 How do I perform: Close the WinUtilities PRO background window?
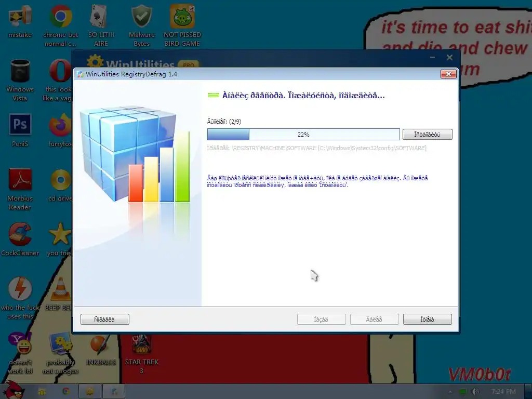[449, 57]
